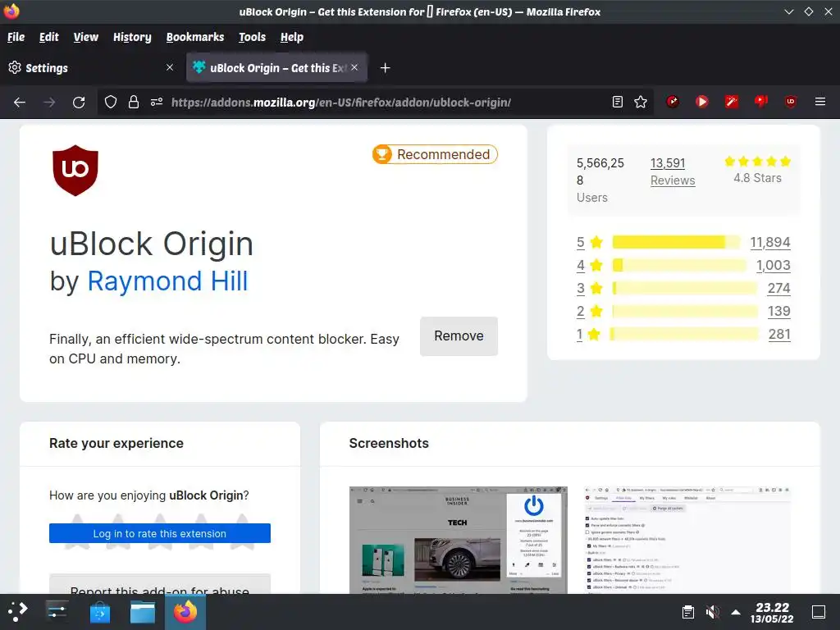Click the padlock site security icon

coord(134,102)
